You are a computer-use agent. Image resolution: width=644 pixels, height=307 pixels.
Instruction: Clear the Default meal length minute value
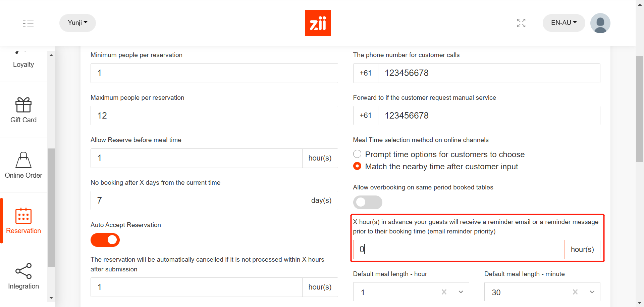(x=575, y=292)
